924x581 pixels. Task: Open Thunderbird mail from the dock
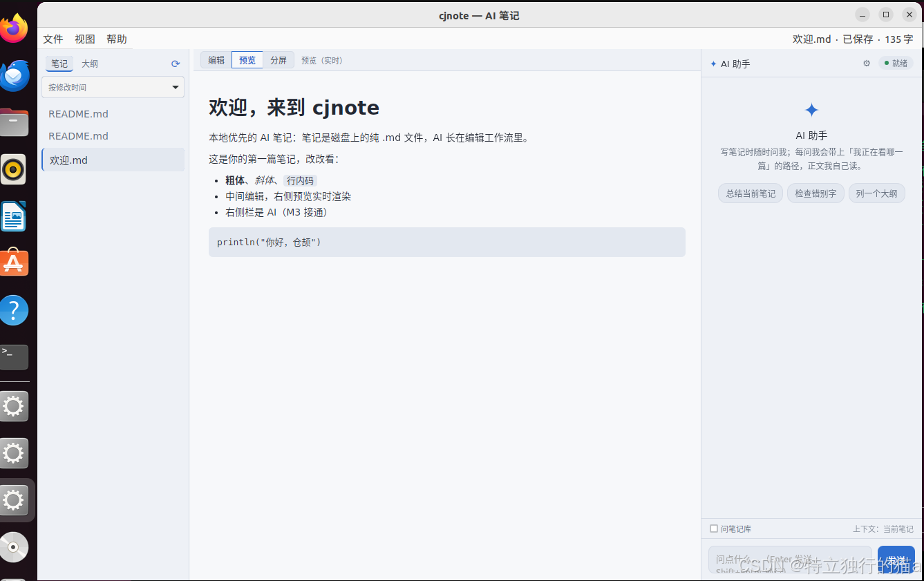(x=14, y=75)
